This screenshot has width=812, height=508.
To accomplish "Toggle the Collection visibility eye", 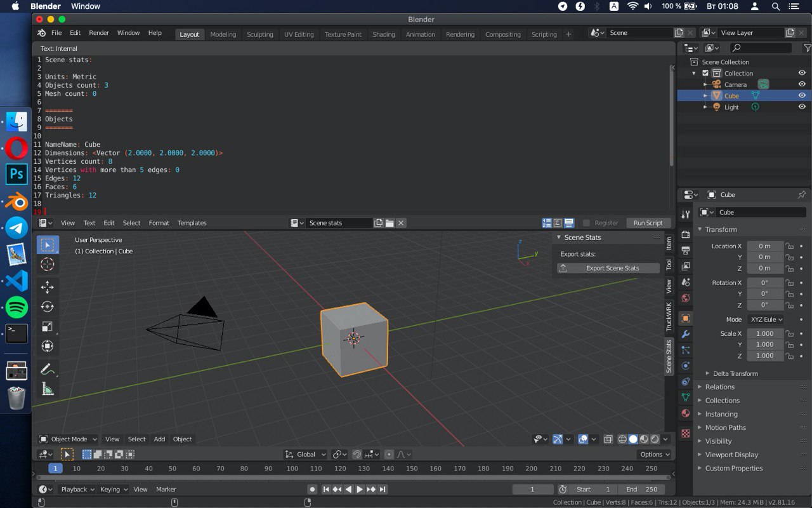I will coord(802,73).
